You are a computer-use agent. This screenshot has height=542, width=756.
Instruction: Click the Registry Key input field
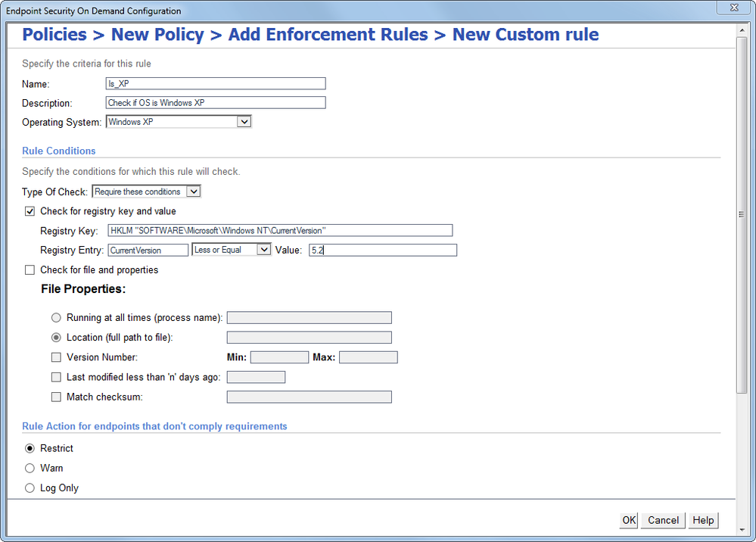[280, 231]
